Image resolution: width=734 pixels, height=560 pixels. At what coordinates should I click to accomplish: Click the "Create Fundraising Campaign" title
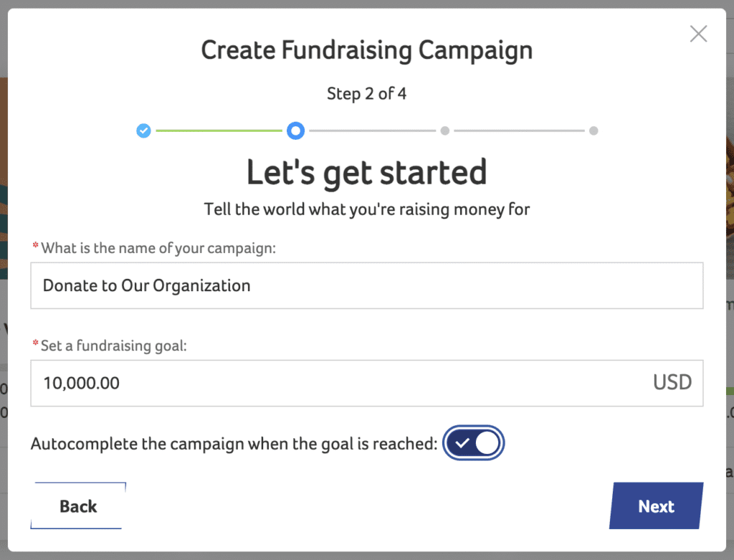point(366,51)
